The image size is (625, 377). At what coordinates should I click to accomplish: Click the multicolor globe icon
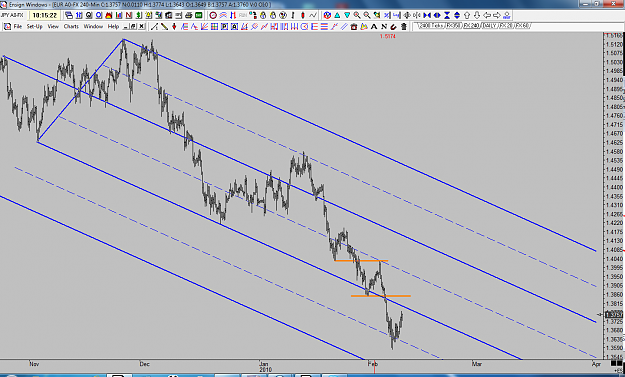[327, 15]
